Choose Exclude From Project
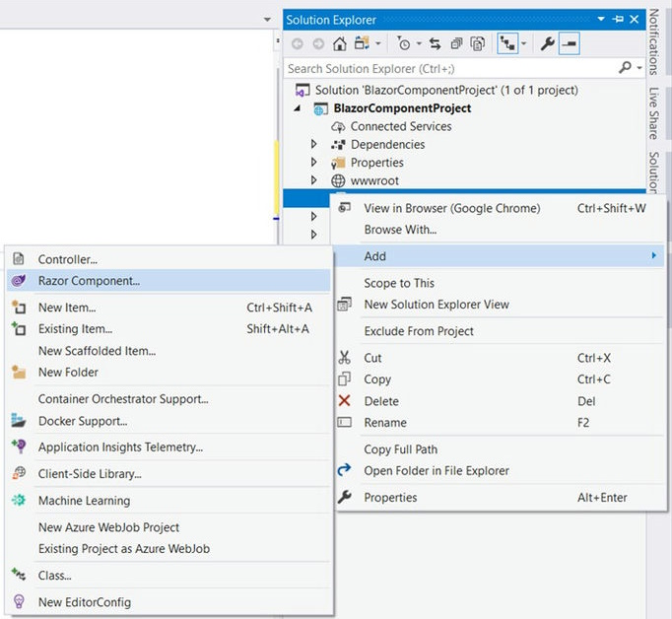This screenshot has width=672, height=619. (x=500, y=331)
